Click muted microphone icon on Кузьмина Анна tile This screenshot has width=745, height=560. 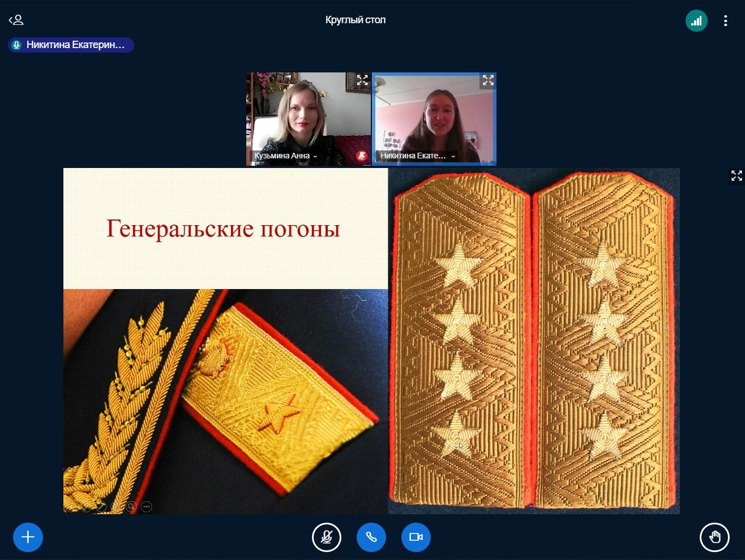[362, 156]
